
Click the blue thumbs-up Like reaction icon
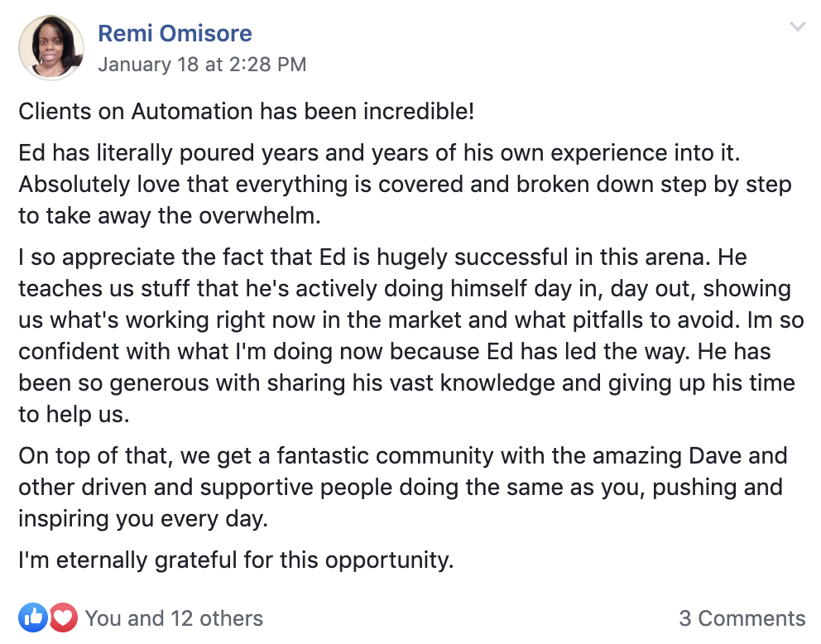[x=34, y=617]
